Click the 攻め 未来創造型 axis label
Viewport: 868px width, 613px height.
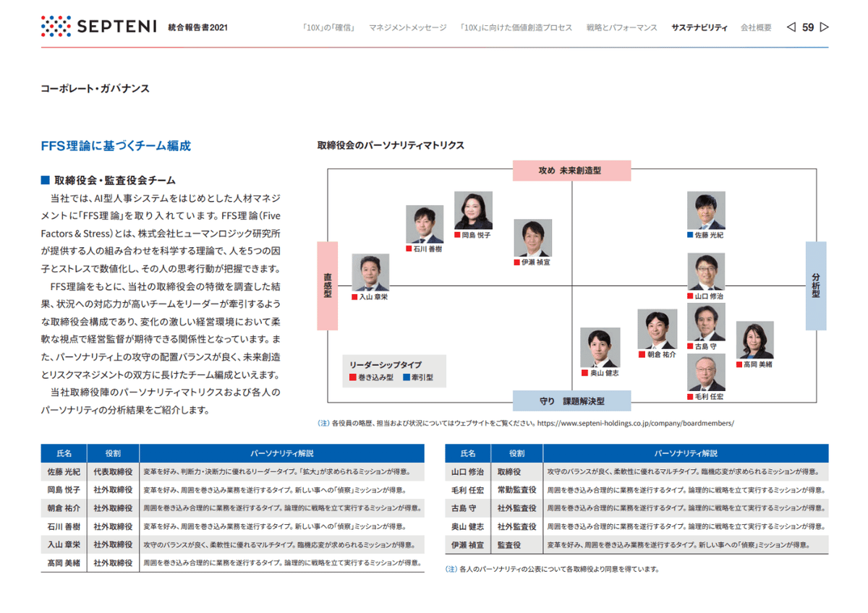pos(571,171)
